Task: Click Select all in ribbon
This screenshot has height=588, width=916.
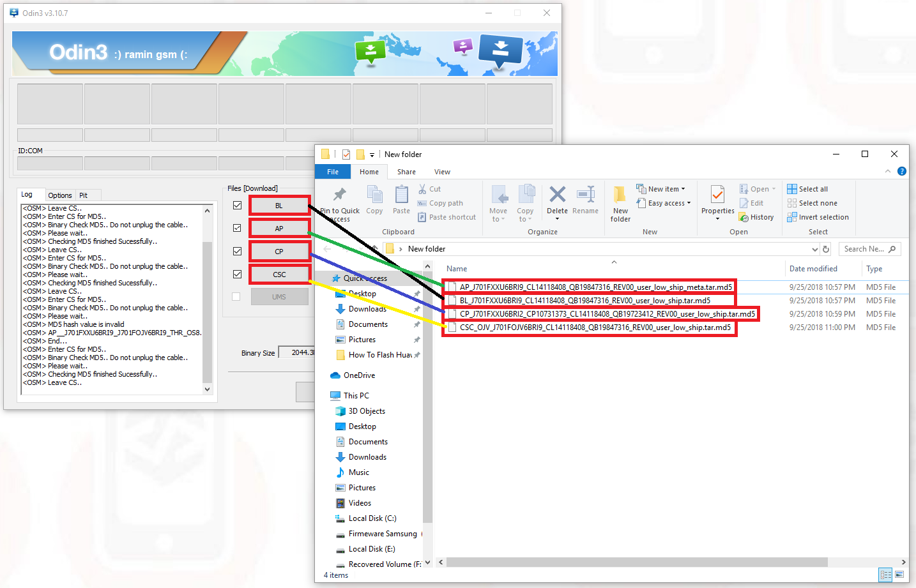Action: (807, 189)
